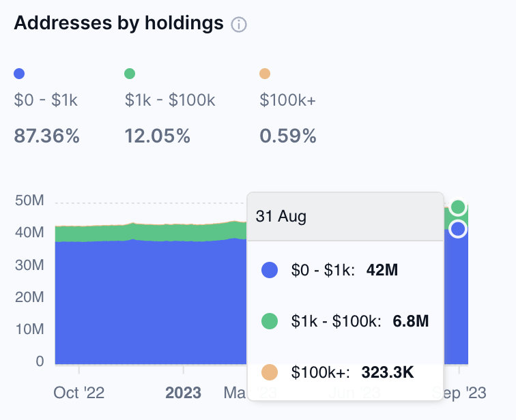516x420 pixels.
Task: Click the info icon beside Addresses by holdings
Action: coord(239,25)
